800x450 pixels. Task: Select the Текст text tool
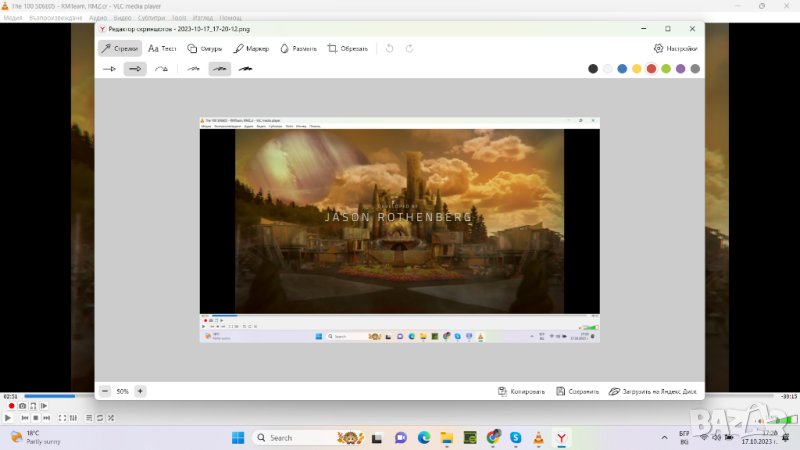pyautogui.click(x=162, y=48)
